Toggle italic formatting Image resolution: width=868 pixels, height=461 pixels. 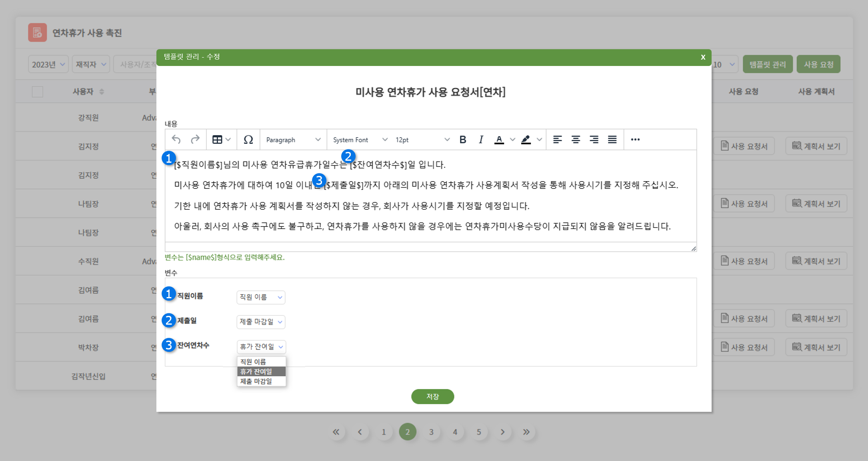coord(481,140)
